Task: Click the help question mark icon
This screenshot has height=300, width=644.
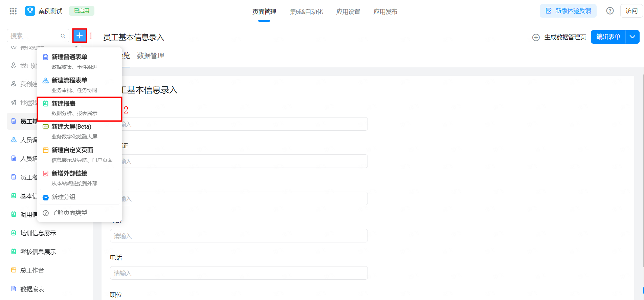Action: coord(610,11)
